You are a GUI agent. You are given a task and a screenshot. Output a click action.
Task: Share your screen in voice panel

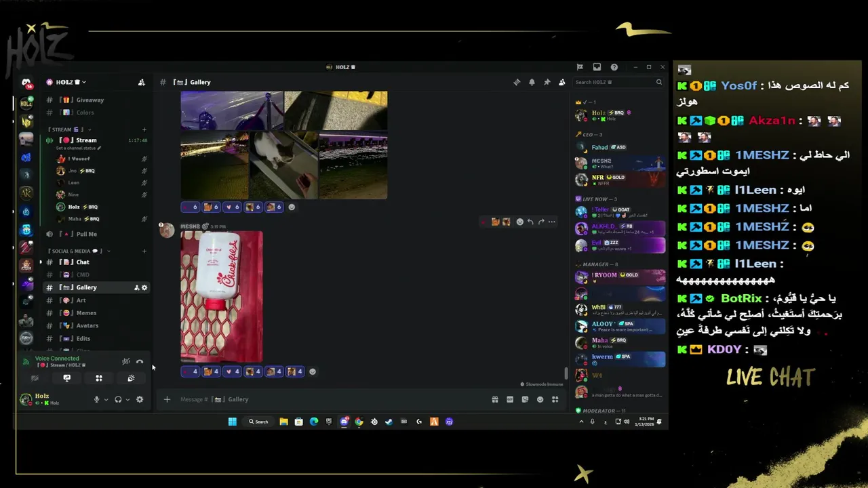[x=66, y=378]
